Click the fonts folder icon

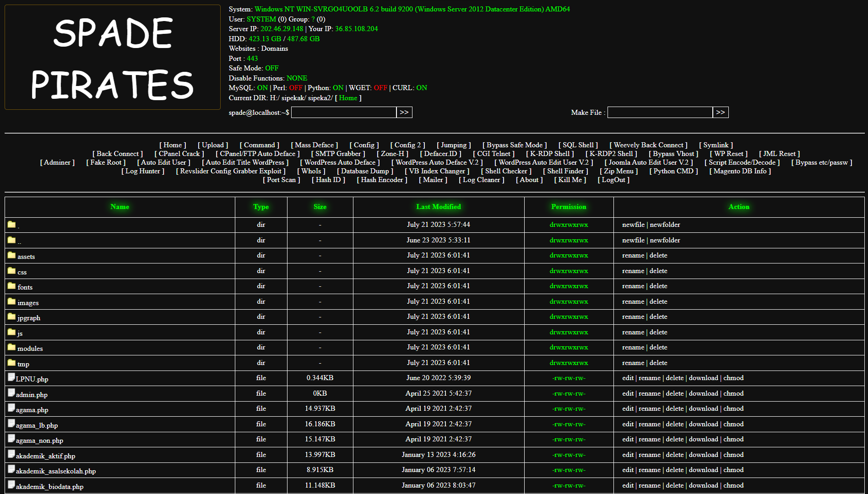[11, 286]
